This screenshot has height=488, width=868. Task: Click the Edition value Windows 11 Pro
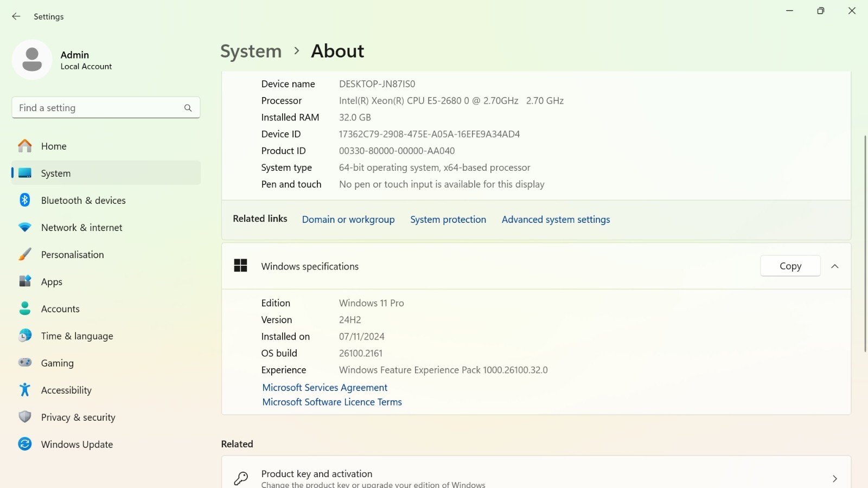[x=372, y=303]
